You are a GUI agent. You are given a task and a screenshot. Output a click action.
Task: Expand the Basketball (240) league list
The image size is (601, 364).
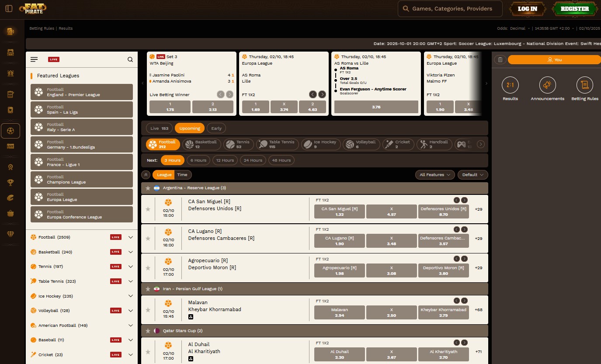pos(130,252)
